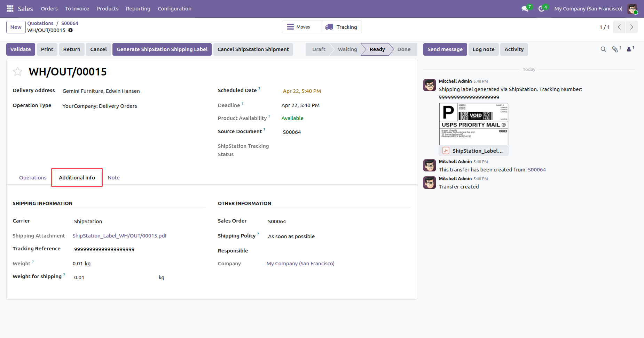The height and width of the screenshot is (338, 644).
Task: Open the apps grid menu icon
Action: pyautogui.click(x=10, y=8)
